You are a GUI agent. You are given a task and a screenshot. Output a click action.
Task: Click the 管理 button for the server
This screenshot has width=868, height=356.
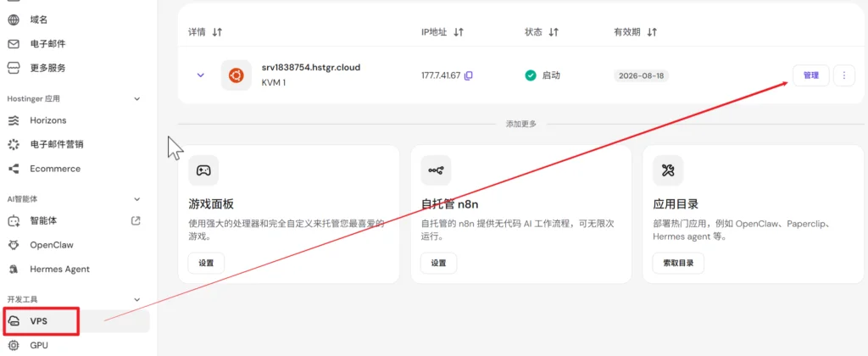tap(811, 75)
